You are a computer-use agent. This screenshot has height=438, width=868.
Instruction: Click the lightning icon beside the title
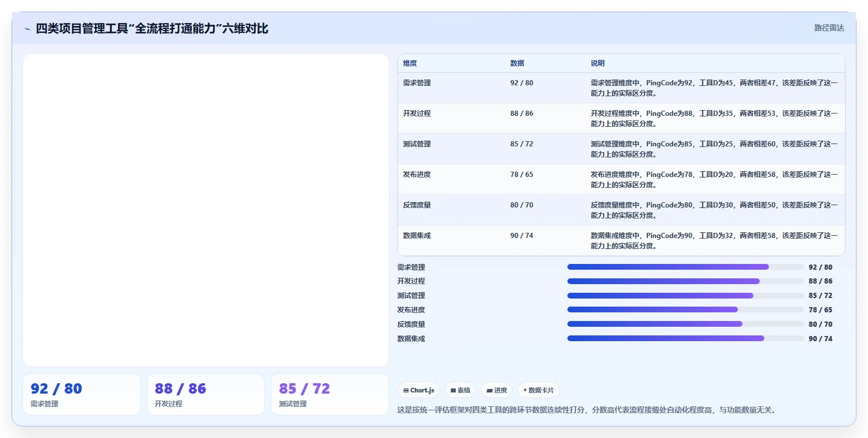[x=27, y=29]
